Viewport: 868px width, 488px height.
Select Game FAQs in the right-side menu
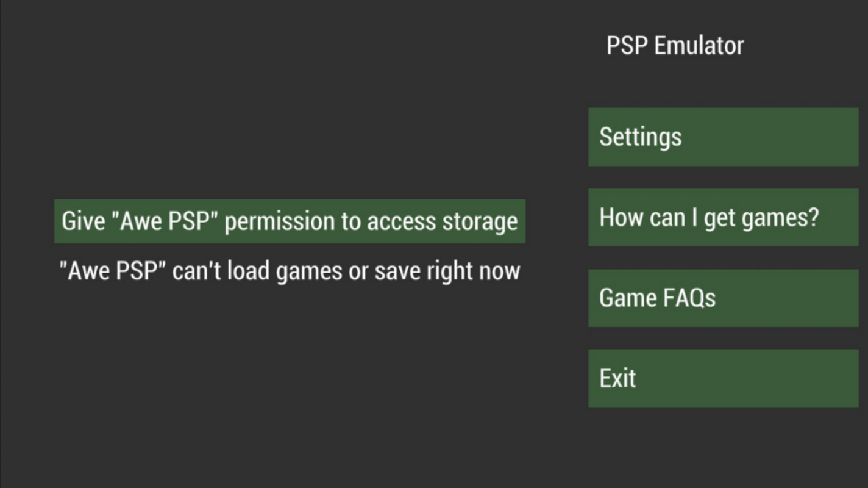click(723, 298)
